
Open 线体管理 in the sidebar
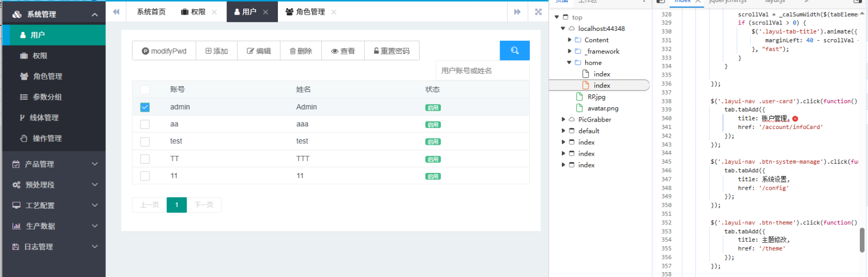click(54, 118)
